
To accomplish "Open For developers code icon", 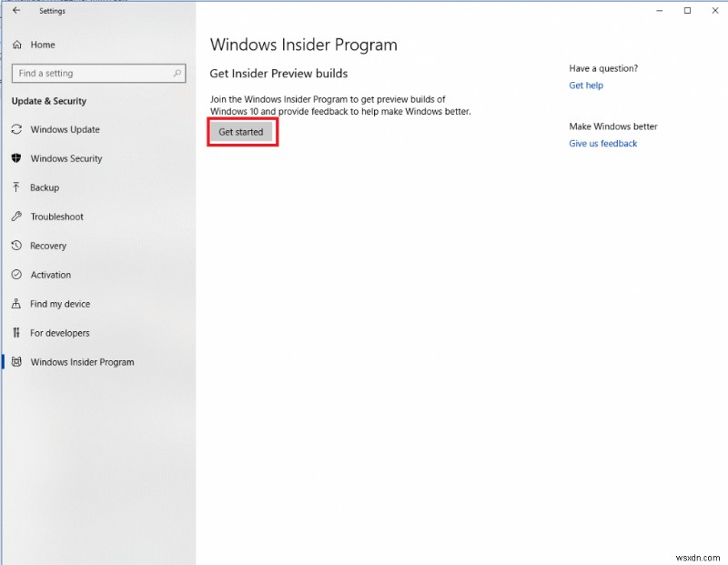I will [x=16, y=333].
